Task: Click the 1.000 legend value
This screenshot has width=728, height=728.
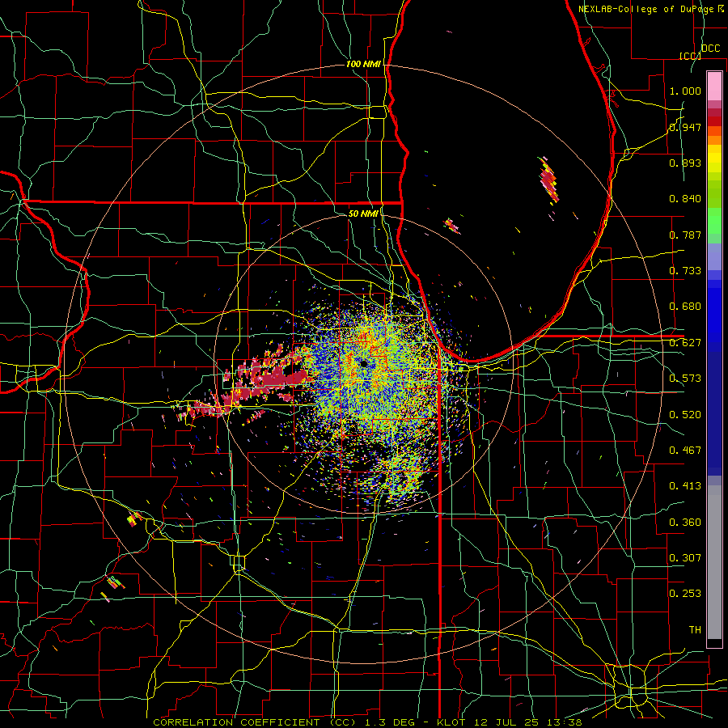Action: point(685,91)
